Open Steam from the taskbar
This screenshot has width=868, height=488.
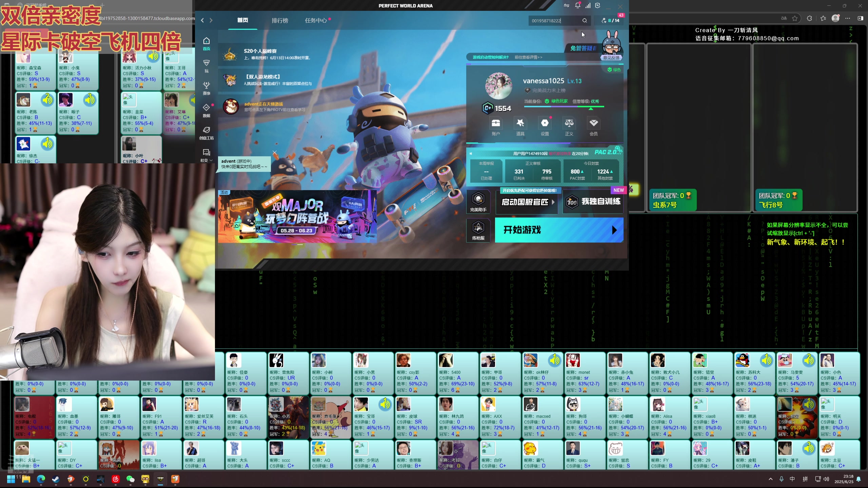pyautogui.click(x=56, y=479)
